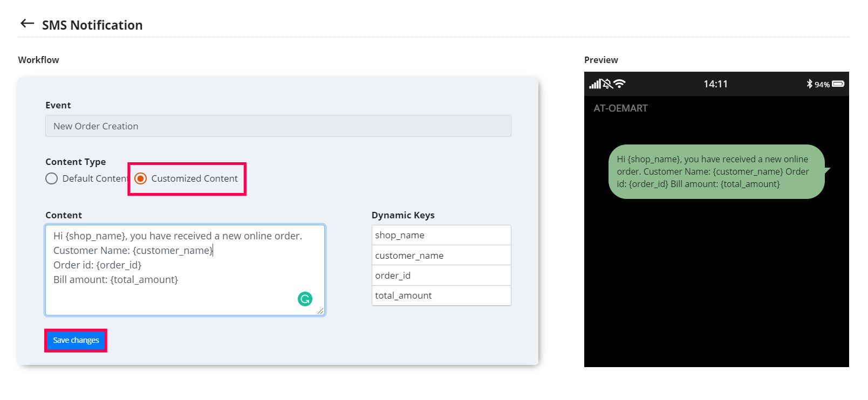The image size is (868, 400).
Task: Click the Save changes button
Action: (76, 340)
